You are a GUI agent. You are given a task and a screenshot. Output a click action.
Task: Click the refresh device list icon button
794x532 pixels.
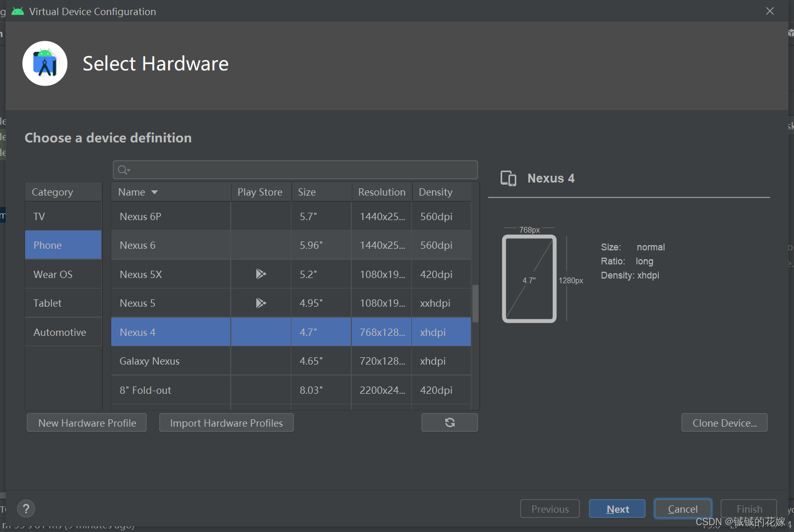tap(449, 422)
